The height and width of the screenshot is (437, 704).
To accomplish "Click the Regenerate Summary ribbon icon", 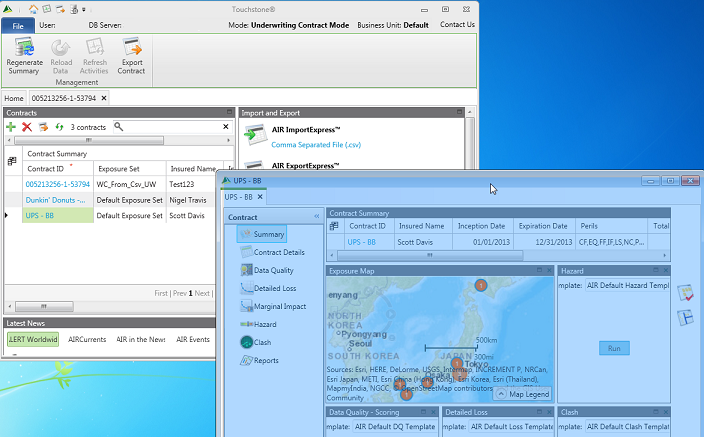I will click(24, 56).
